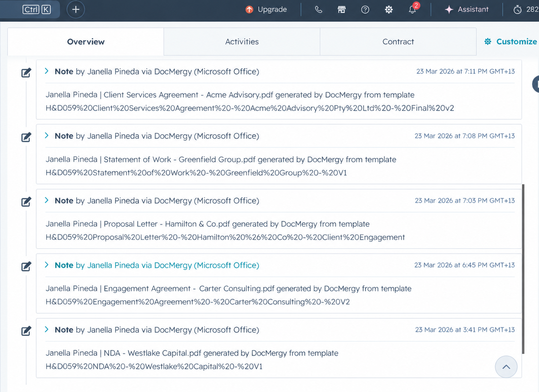
Task: Switch to the Overview tab
Action: click(x=86, y=42)
